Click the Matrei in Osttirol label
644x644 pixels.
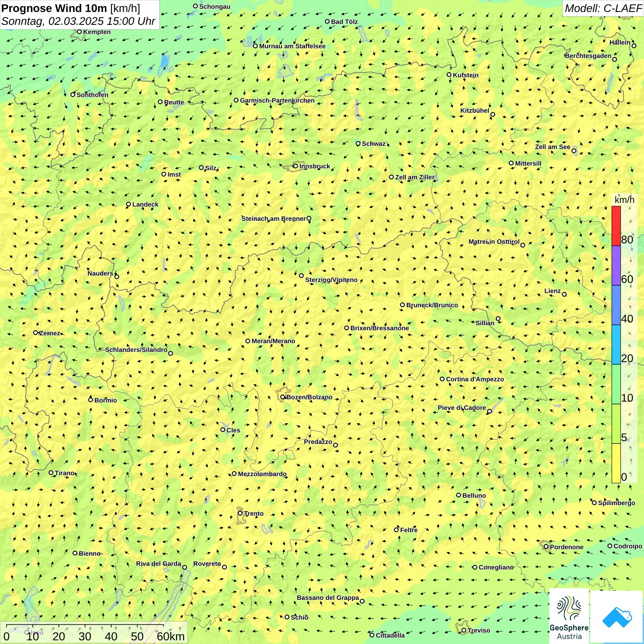[494, 241]
